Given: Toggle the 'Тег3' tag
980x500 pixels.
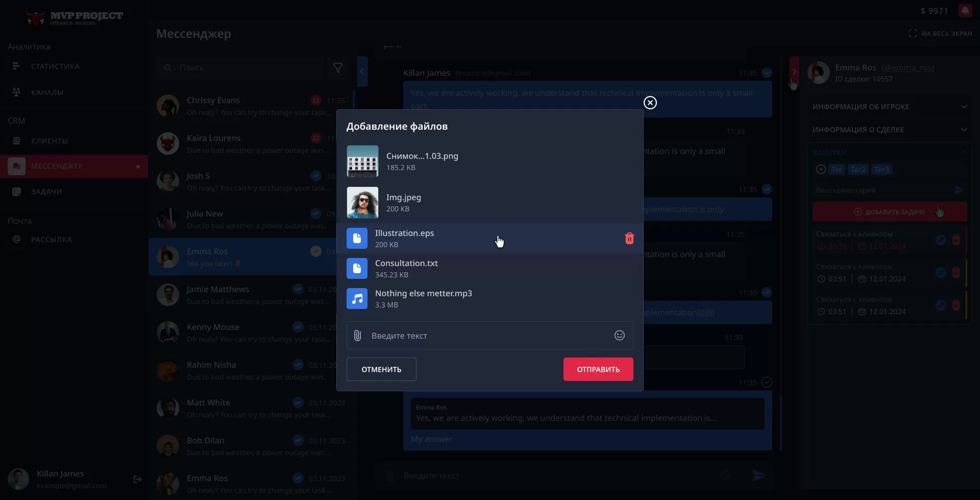Looking at the screenshot, I should coord(882,169).
